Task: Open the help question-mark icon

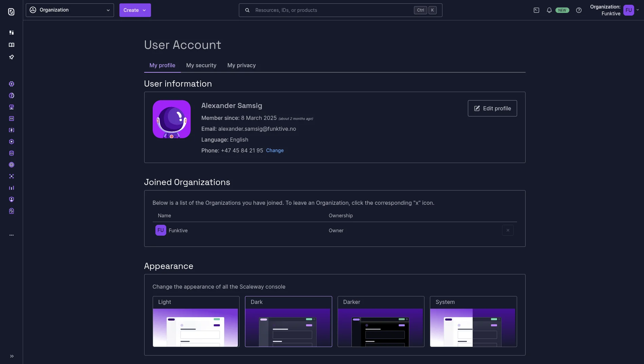Action: point(579,10)
